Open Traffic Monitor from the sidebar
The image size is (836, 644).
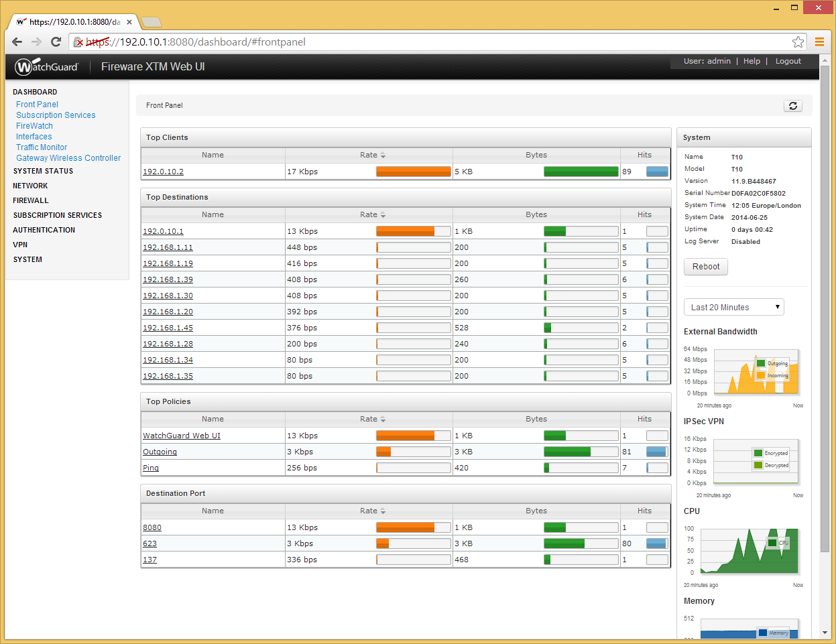click(x=42, y=147)
